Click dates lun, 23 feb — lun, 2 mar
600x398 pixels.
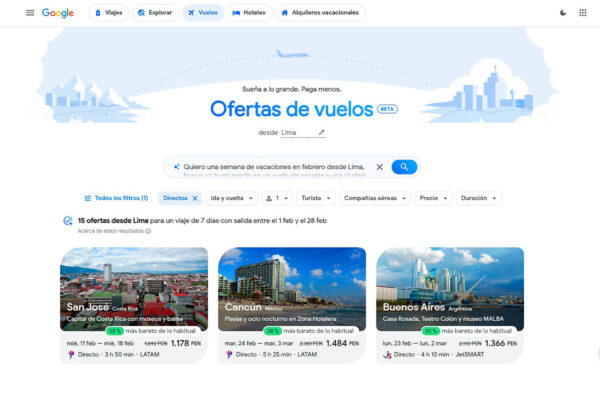tap(415, 344)
